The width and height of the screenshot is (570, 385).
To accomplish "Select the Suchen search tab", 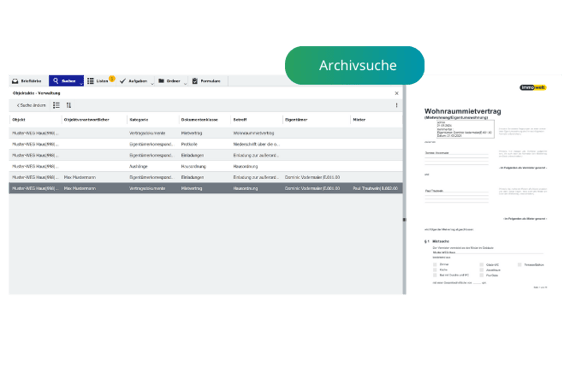I will coord(66,81).
